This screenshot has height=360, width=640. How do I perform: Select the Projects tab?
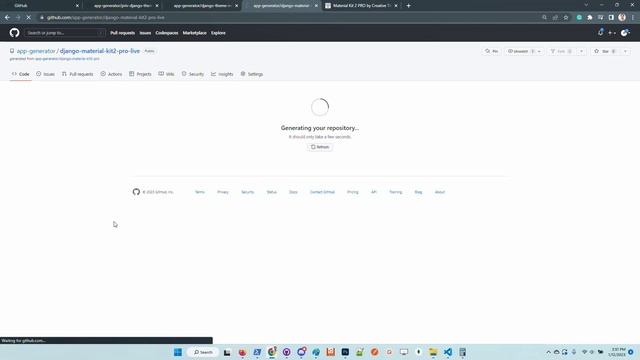coord(140,74)
